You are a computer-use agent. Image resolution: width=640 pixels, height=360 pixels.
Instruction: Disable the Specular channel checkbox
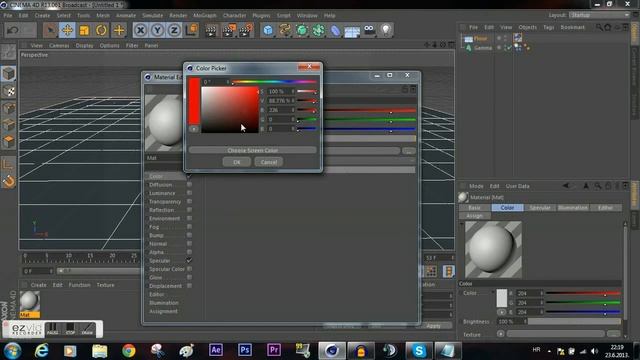pos(189,260)
